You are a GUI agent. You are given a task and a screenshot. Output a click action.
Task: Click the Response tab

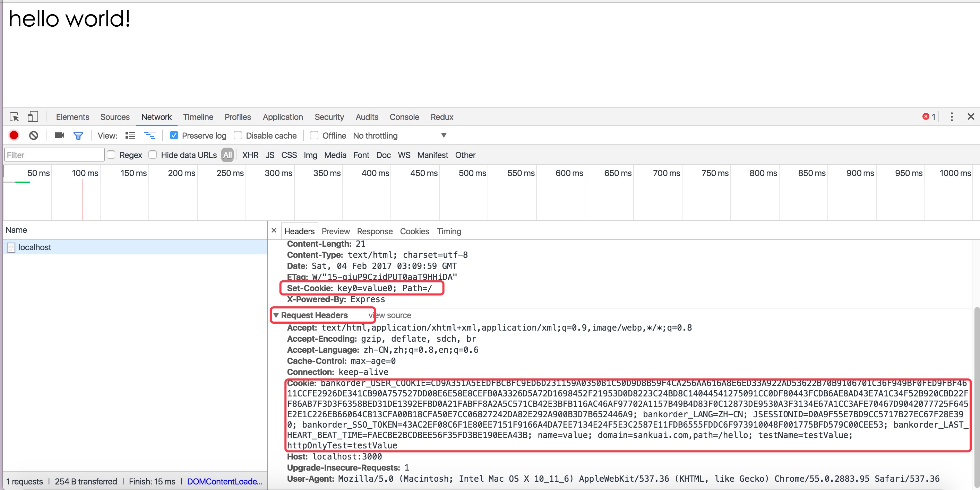click(x=374, y=231)
